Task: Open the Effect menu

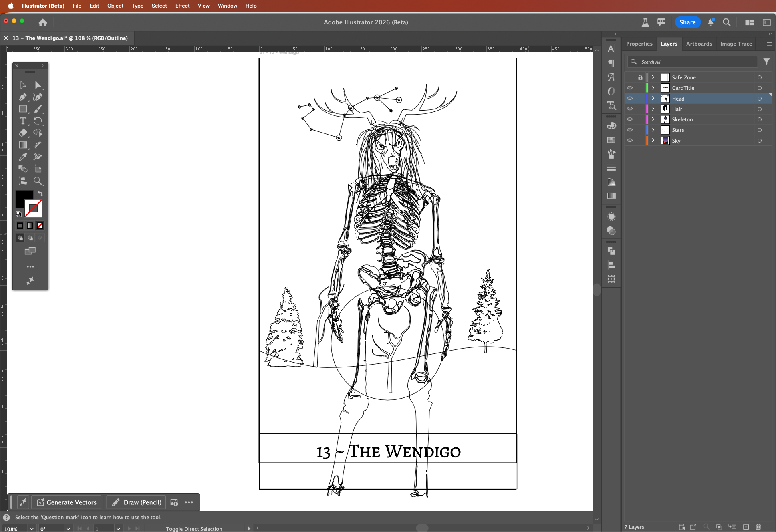Action: [182, 6]
